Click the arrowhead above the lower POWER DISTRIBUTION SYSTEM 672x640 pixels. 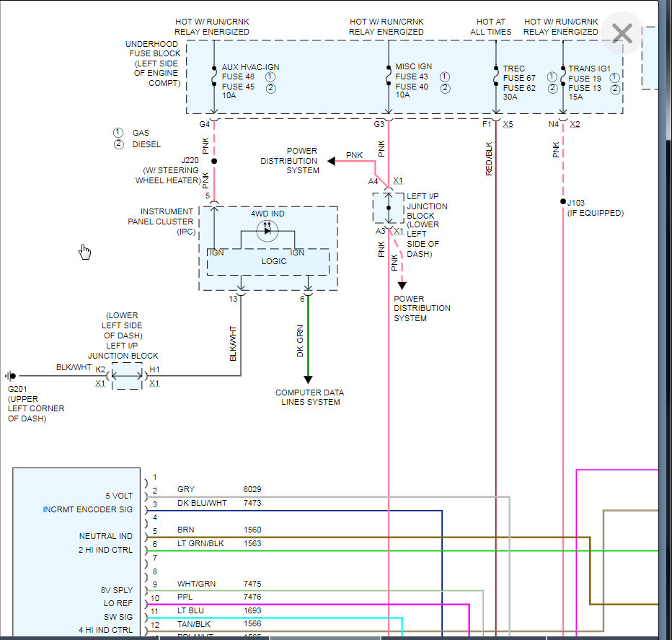(x=402, y=285)
